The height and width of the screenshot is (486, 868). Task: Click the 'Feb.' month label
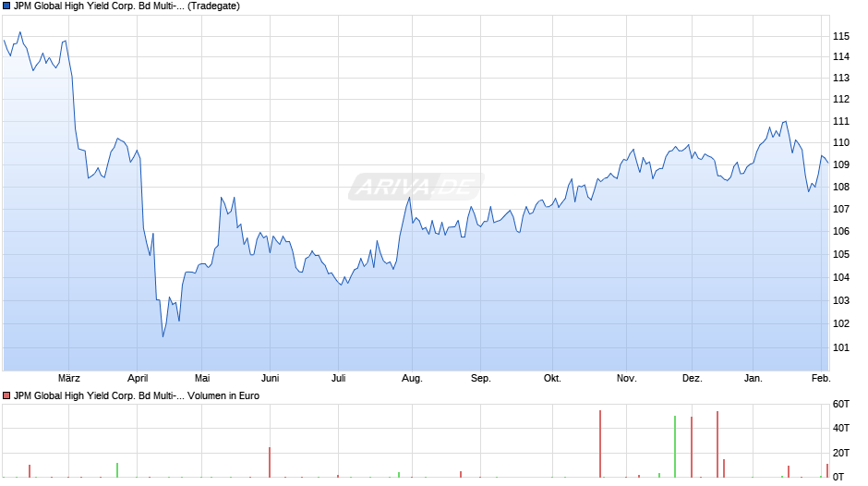pyautogui.click(x=821, y=379)
